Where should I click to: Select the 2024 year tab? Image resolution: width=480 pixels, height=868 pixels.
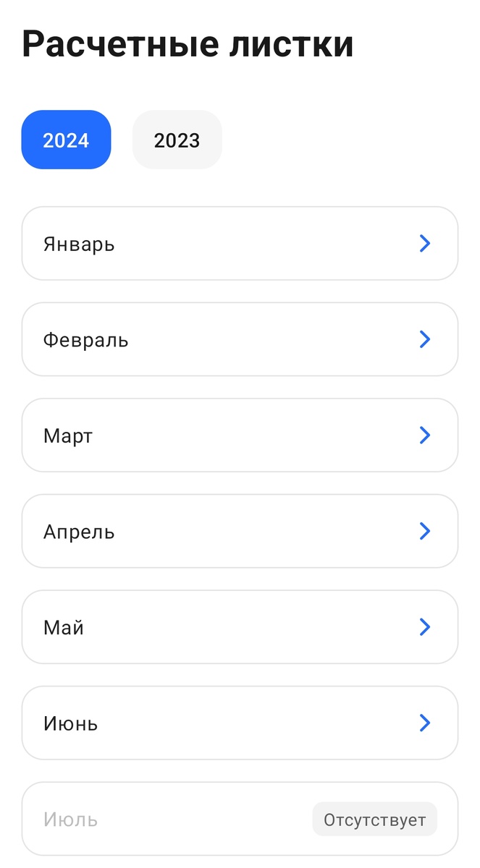66,140
